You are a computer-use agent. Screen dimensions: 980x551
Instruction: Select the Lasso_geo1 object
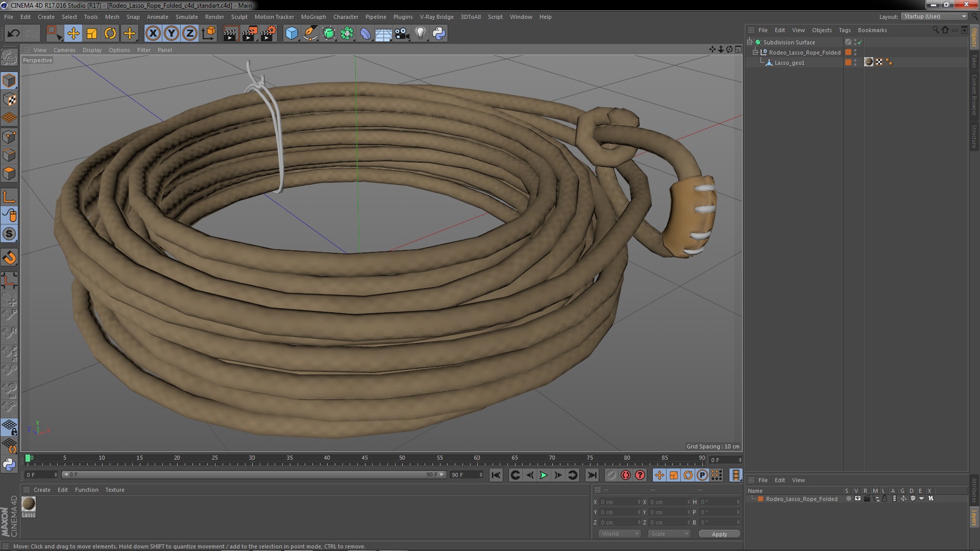(789, 63)
